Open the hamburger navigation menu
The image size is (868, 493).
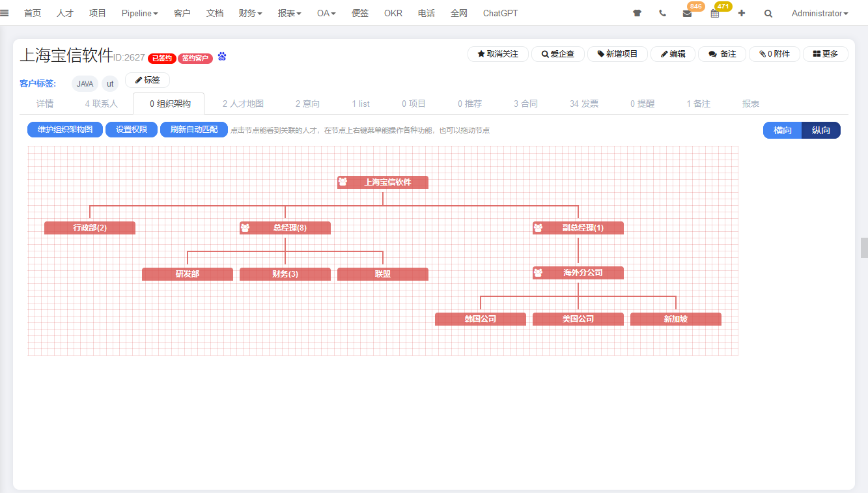[x=5, y=12]
